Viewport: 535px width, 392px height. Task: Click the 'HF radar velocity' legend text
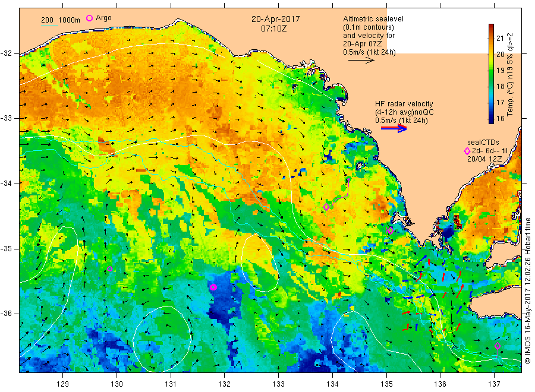click(404, 104)
